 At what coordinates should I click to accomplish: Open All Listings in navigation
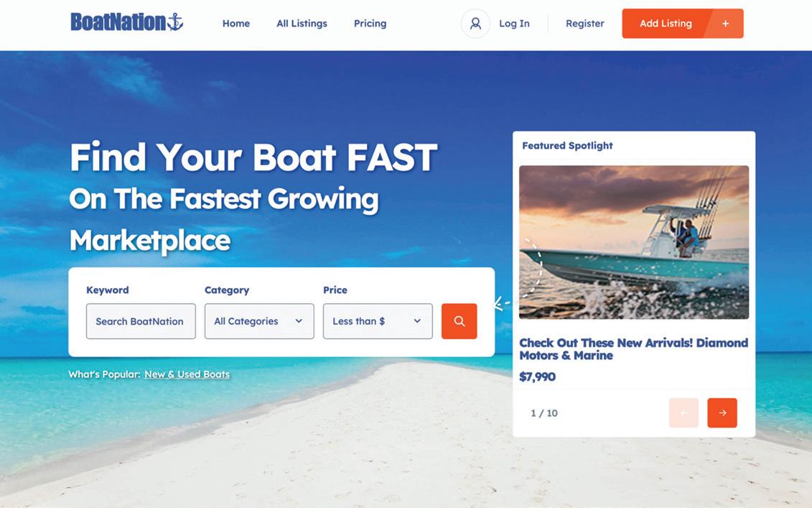click(x=302, y=23)
